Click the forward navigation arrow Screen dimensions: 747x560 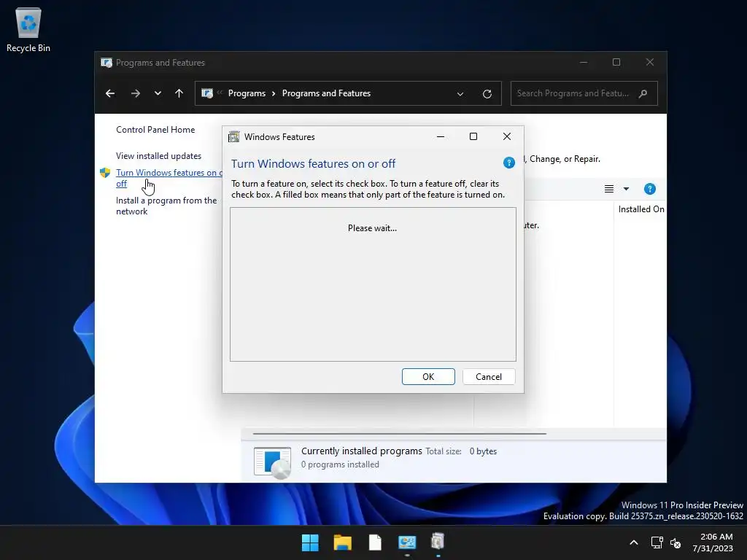[x=135, y=93]
